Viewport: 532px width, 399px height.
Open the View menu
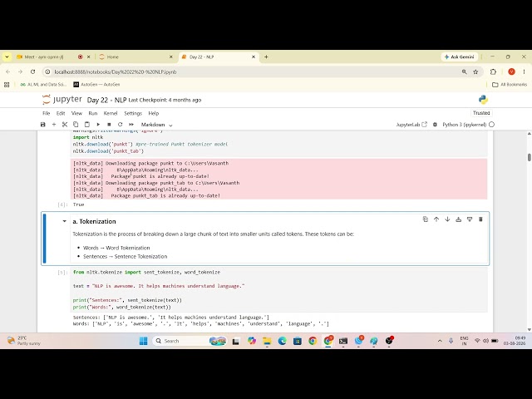(76, 113)
